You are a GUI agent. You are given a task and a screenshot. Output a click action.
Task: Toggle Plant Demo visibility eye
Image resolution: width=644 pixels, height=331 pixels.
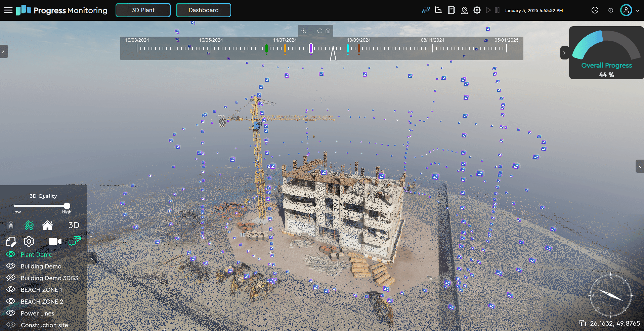pos(11,254)
